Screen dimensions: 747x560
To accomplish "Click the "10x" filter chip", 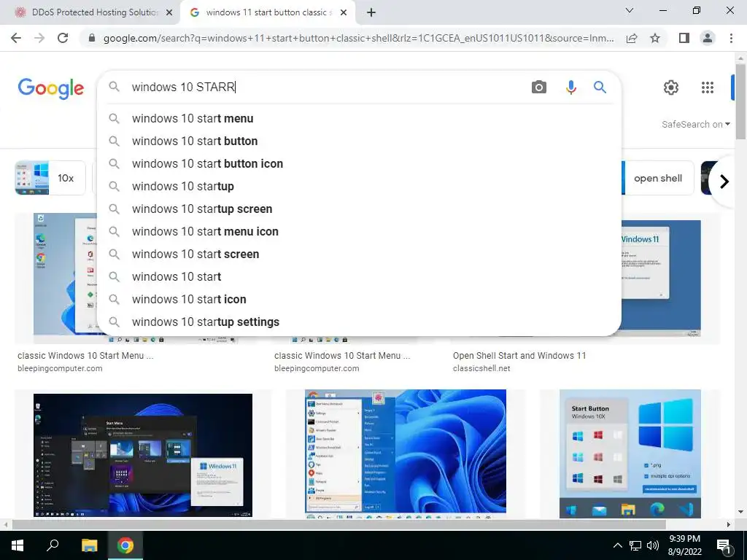I will pos(50,178).
